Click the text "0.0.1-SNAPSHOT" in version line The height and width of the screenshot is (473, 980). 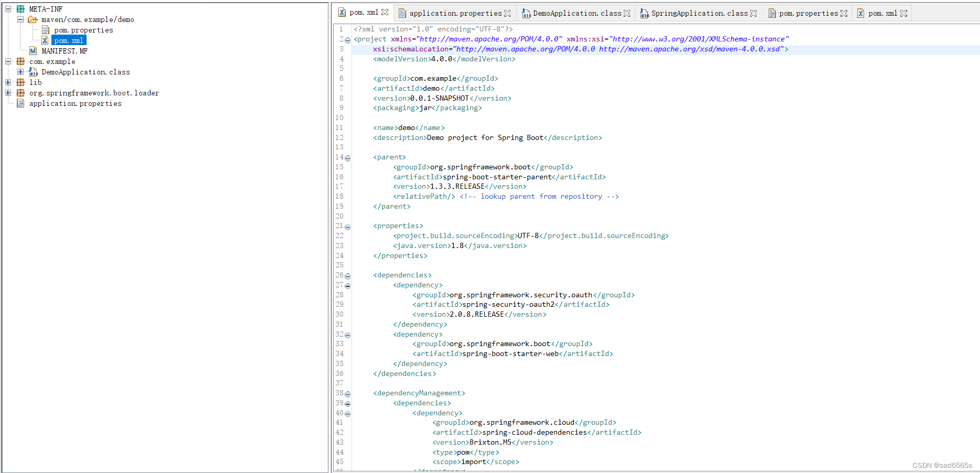coord(440,98)
